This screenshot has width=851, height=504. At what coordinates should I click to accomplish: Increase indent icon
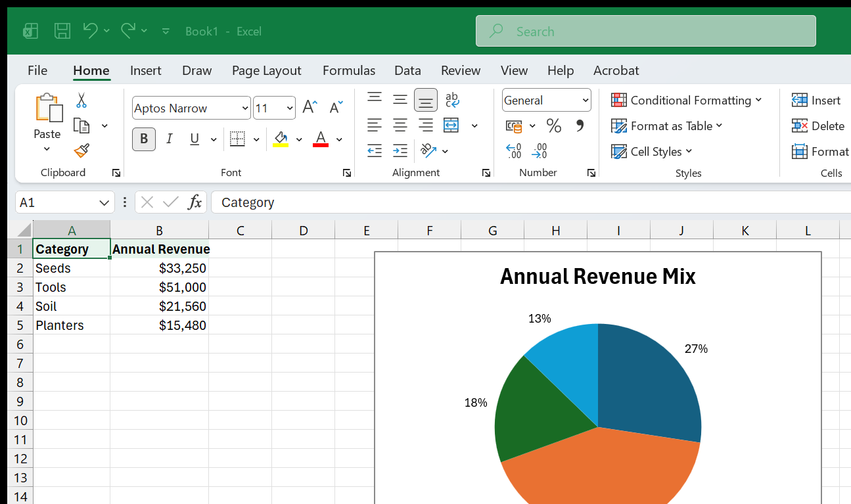tap(400, 150)
